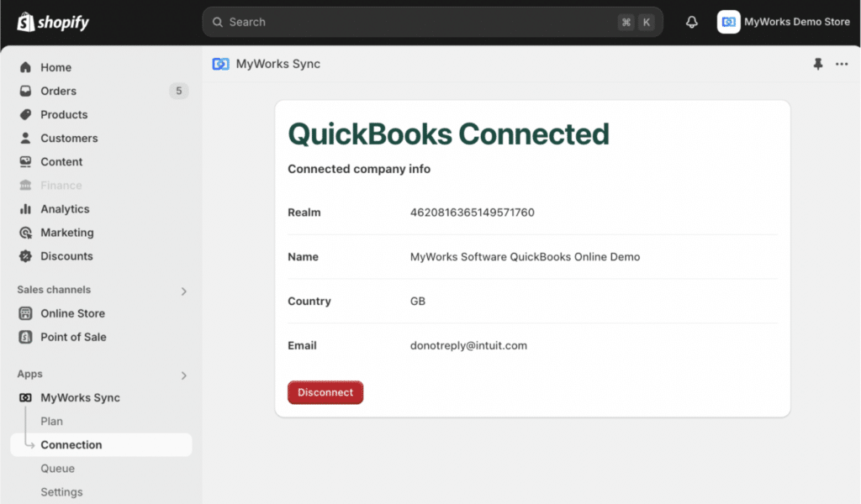Open the MyWorks Demo Store account menu

[784, 21]
